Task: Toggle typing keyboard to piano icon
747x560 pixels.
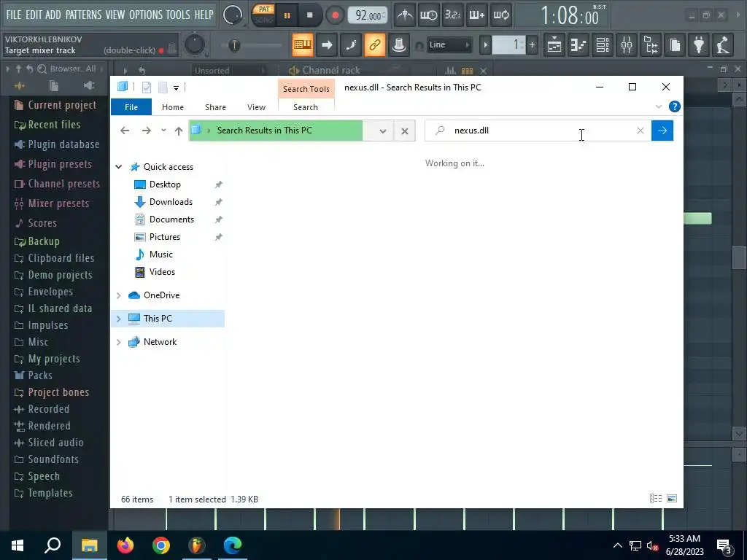Action: coord(303,44)
